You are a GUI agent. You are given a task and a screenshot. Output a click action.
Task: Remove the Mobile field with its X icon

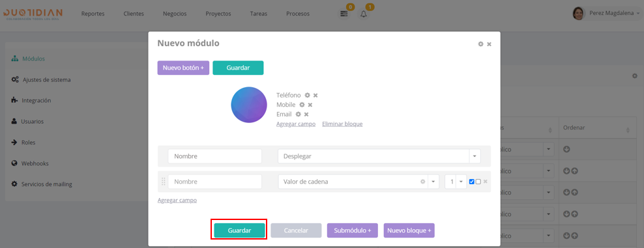[310, 105]
